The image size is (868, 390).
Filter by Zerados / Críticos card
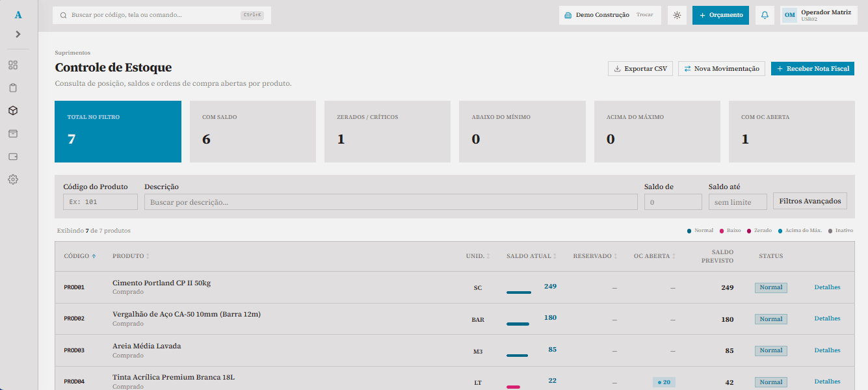pyautogui.click(x=388, y=131)
